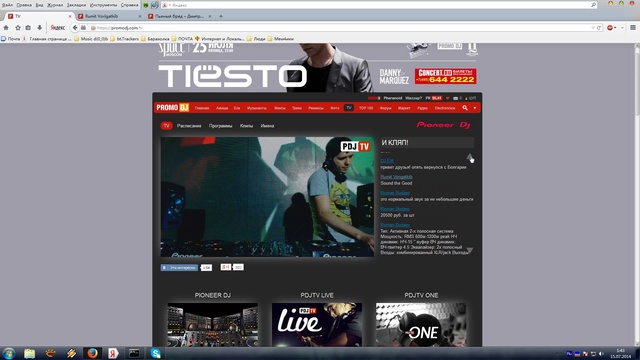This screenshot has width=640, height=360.
Task: Open the Журнал menu
Action: (55, 5)
